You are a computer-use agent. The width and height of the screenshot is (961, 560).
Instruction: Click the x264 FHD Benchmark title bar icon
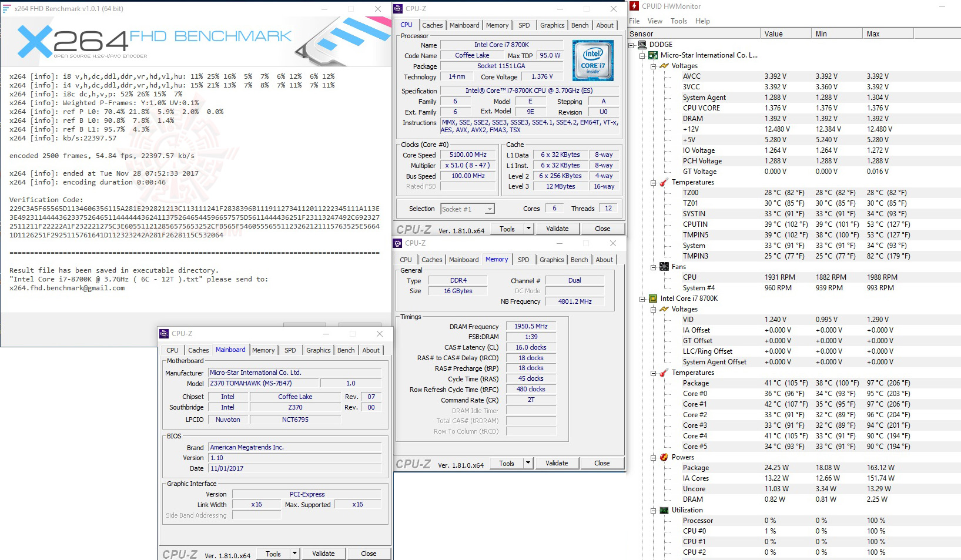point(7,9)
